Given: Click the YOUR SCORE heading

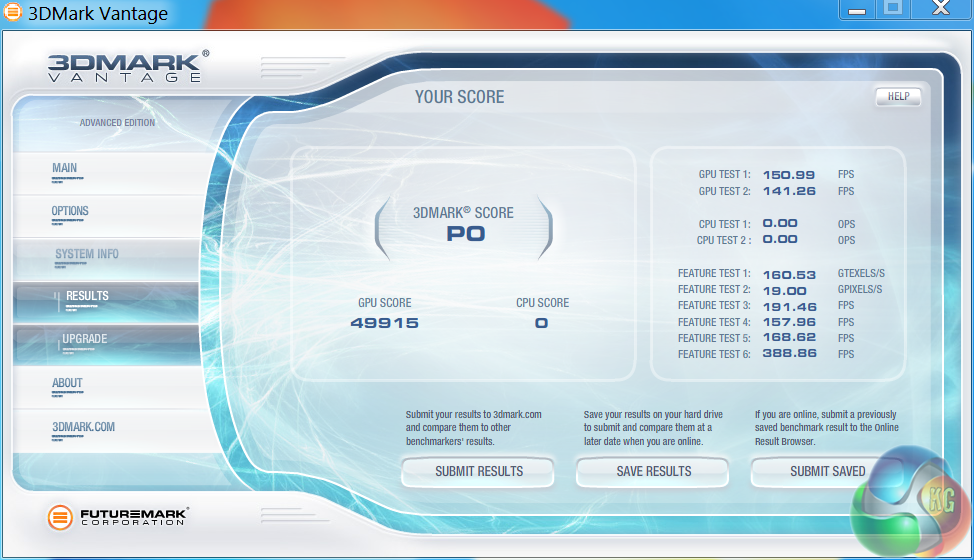Looking at the screenshot, I should [x=460, y=97].
